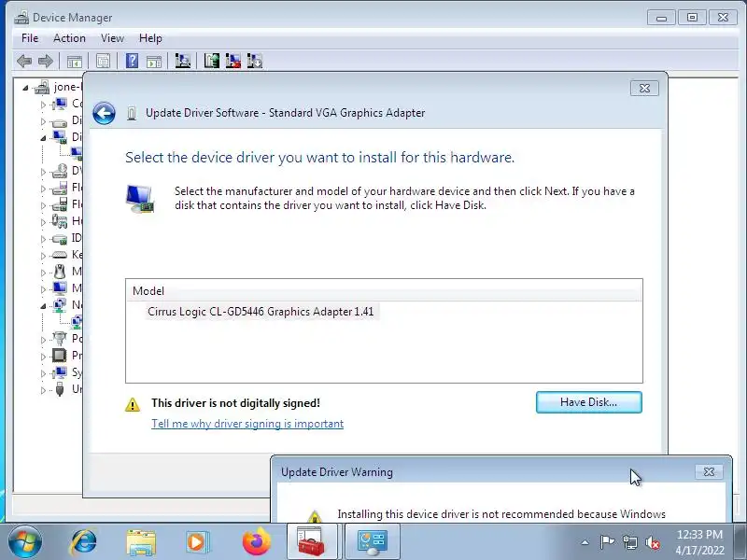The height and width of the screenshot is (560, 747).
Task: Launch Windows Media Player from taskbar
Action: (198, 542)
